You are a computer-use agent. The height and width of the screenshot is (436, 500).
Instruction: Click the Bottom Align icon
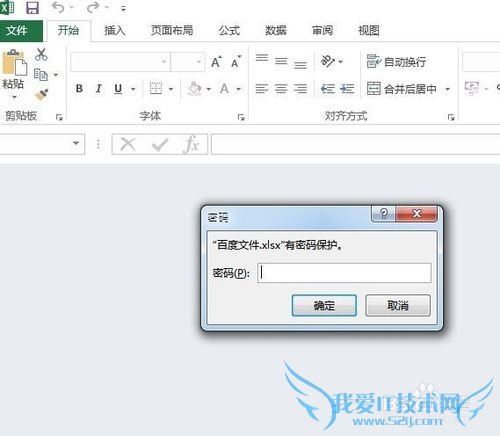click(301, 65)
